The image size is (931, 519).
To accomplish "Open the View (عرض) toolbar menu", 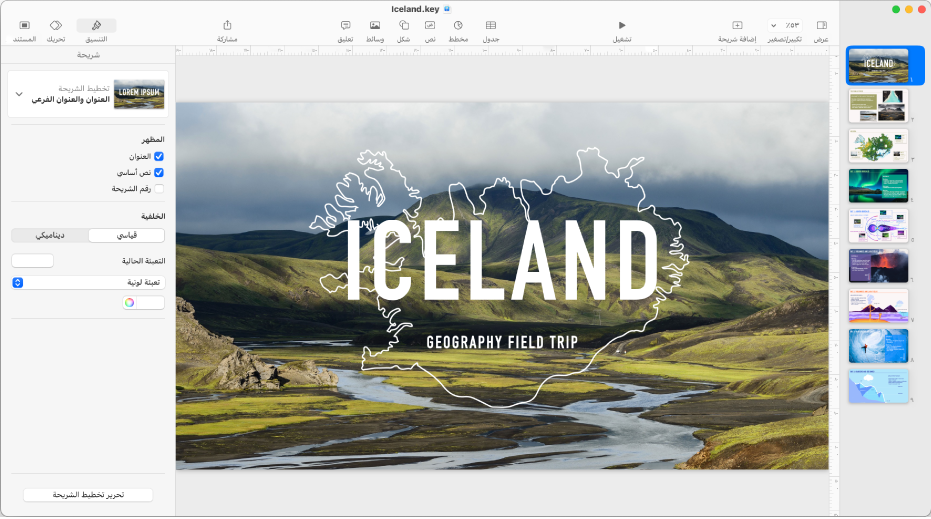I will click(x=822, y=26).
